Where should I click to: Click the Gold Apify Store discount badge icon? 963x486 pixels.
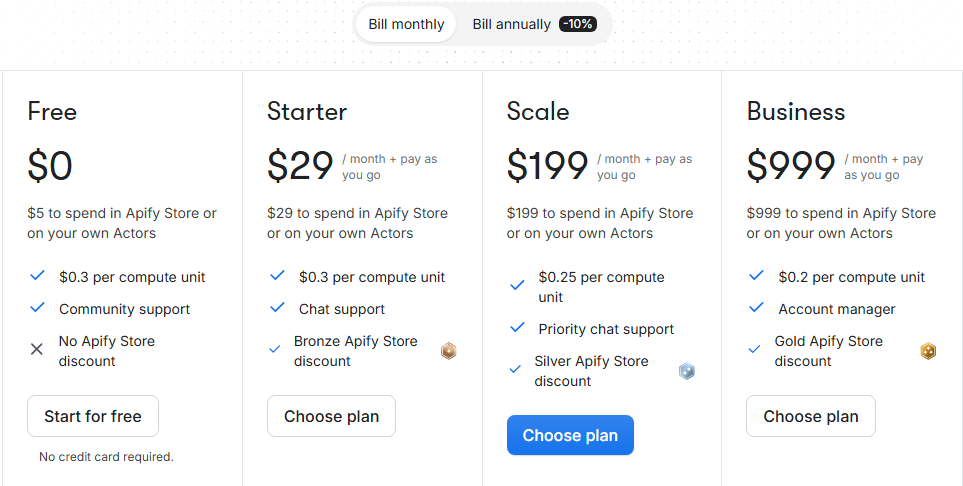tap(928, 351)
